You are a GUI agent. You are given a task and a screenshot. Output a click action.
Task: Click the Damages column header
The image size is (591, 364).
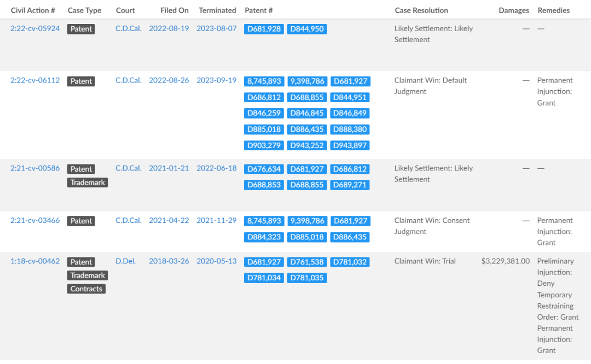tap(514, 10)
